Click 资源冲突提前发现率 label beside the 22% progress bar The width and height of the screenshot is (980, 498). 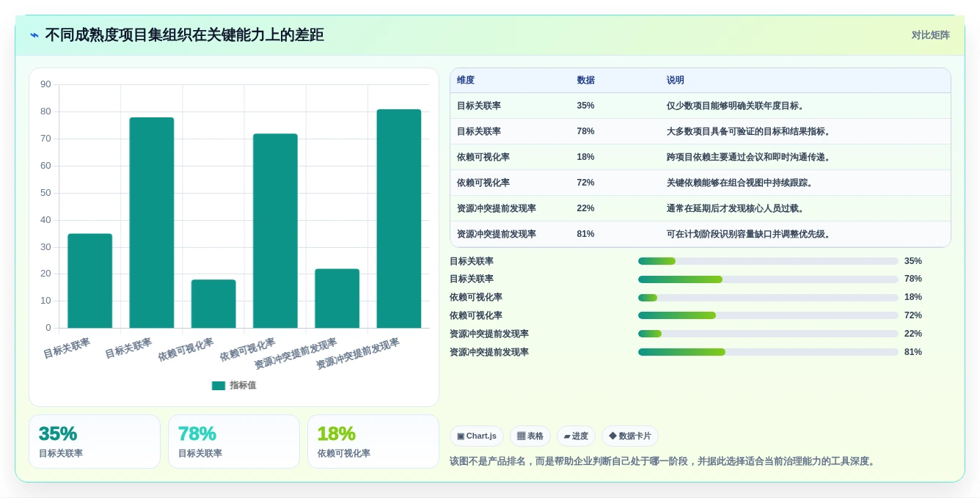[489, 334]
